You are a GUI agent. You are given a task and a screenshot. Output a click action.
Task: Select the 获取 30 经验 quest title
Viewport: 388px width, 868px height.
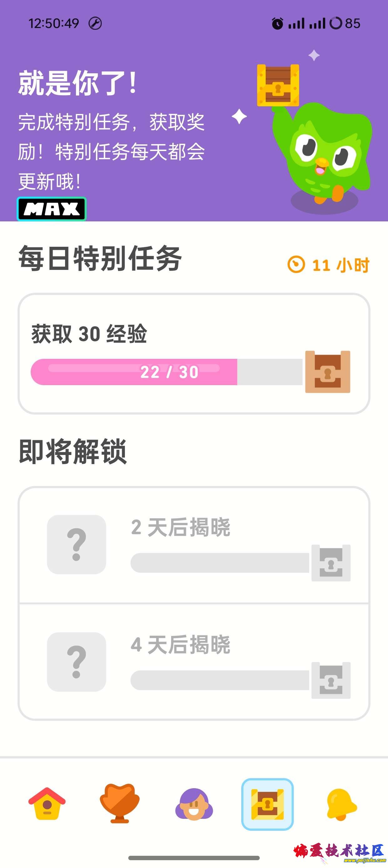click(89, 334)
